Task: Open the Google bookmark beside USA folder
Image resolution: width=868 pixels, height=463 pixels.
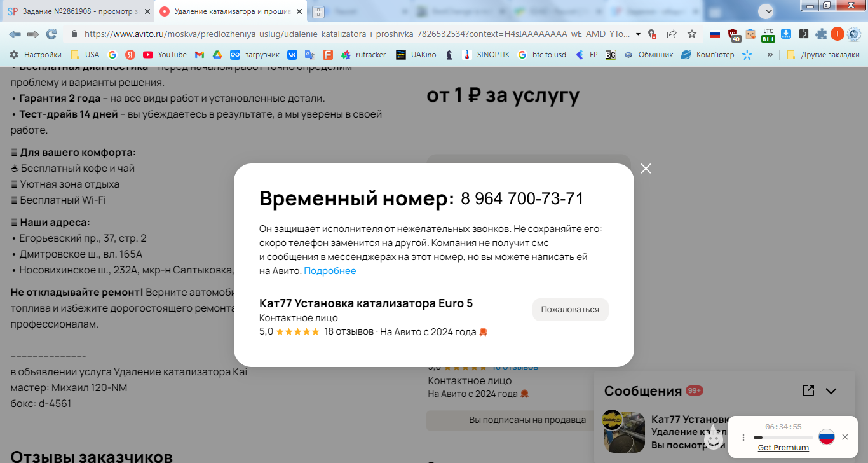Action: click(x=112, y=55)
